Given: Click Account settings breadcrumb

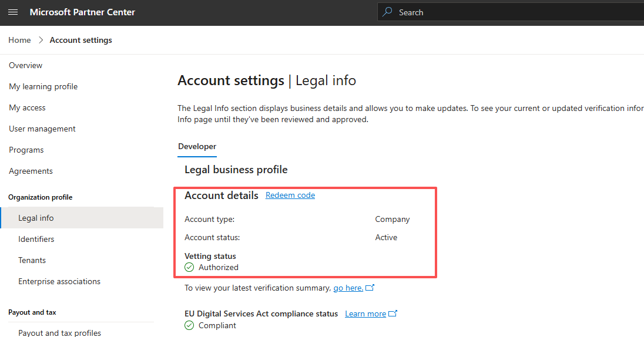Looking at the screenshot, I should point(81,40).
